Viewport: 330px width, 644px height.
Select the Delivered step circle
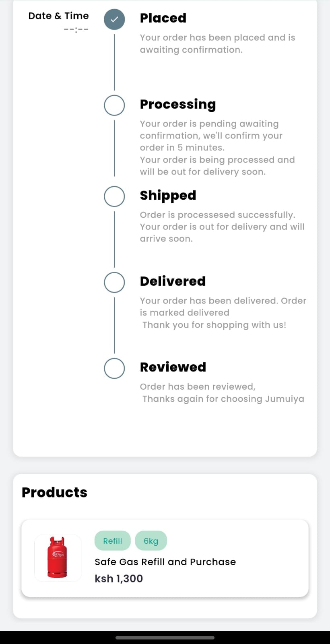pos(114,282)
